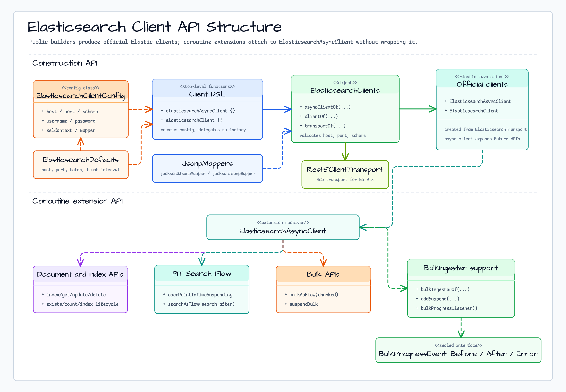Select 'HC5 transport for ES 9.x' text
The width and height of the screenshot is (566, 392).
[345, 180]
